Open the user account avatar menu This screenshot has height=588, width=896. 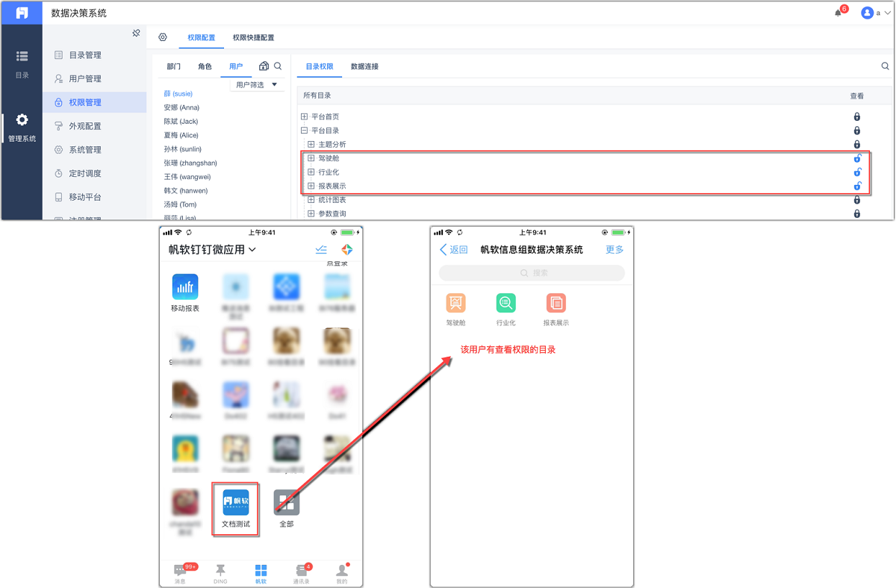click(x=867, y=13)
